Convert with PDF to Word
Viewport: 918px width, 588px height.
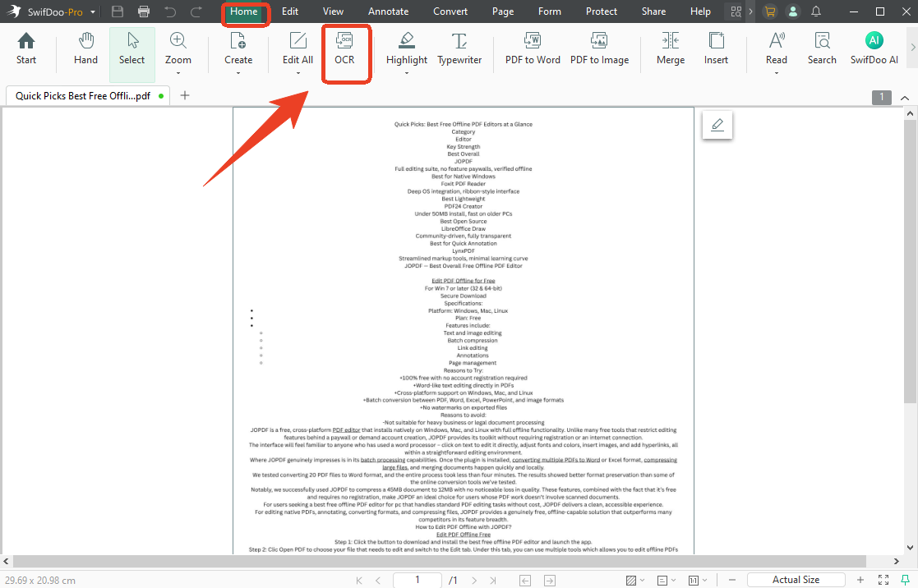533,49
